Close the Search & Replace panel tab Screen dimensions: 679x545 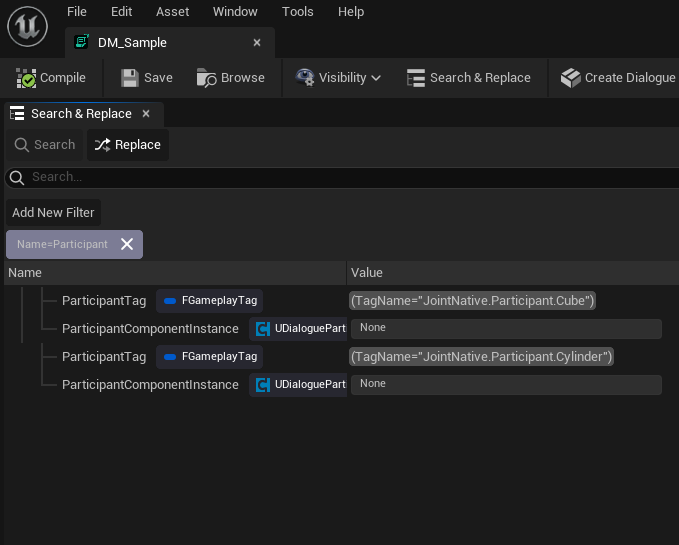pos(146,114)
